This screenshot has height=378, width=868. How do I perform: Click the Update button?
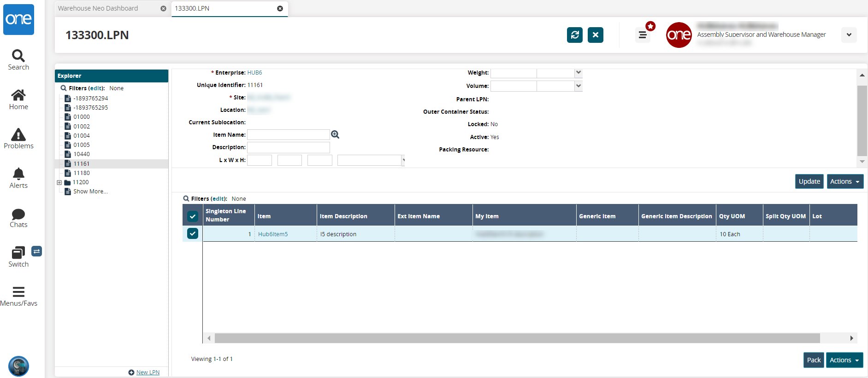(x=809, y=181)
